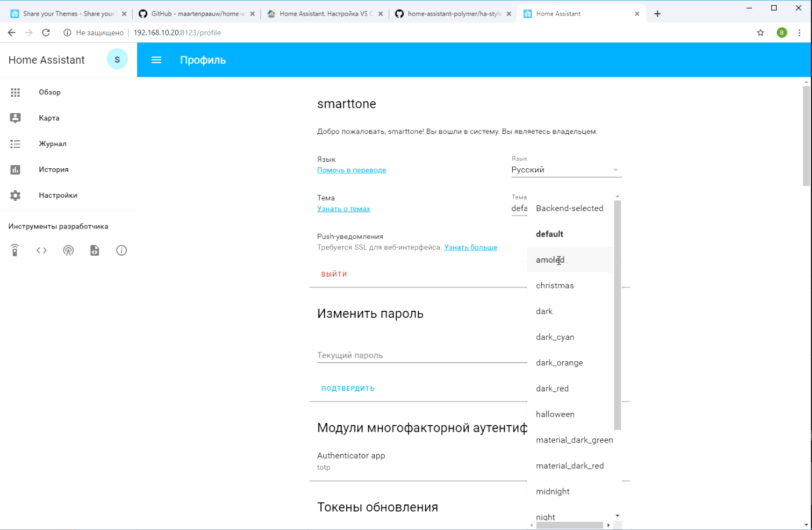The height and width of the screenshot is (530, 812).
Task: Click Помочь в переводе link
Action: pos(351,170)
